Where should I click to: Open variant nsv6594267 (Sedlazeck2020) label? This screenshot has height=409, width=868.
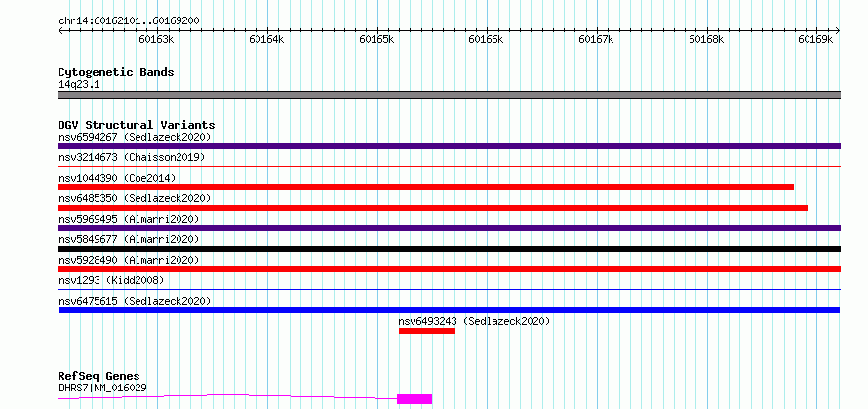point(135,137)
